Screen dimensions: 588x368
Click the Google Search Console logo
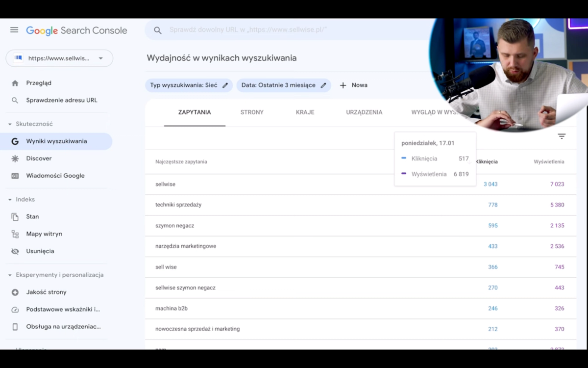click(76, 30)
